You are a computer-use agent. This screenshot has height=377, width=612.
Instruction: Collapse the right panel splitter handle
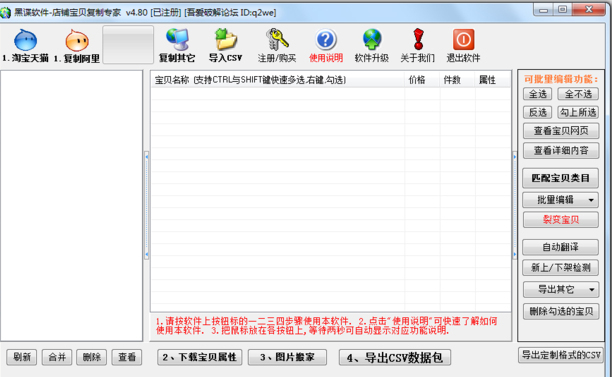(514, 205)
